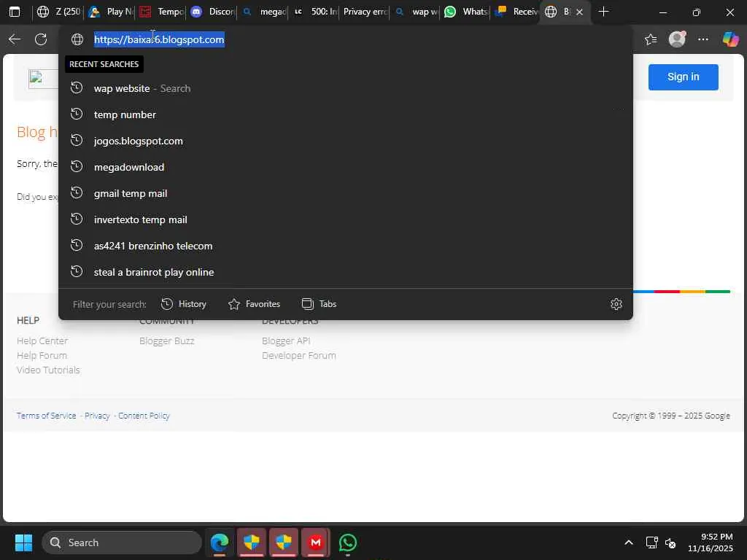Image resolution: width=747 pixels, height=560 pixels.
Task: Open address bar search settings gear
Action: 616,304
